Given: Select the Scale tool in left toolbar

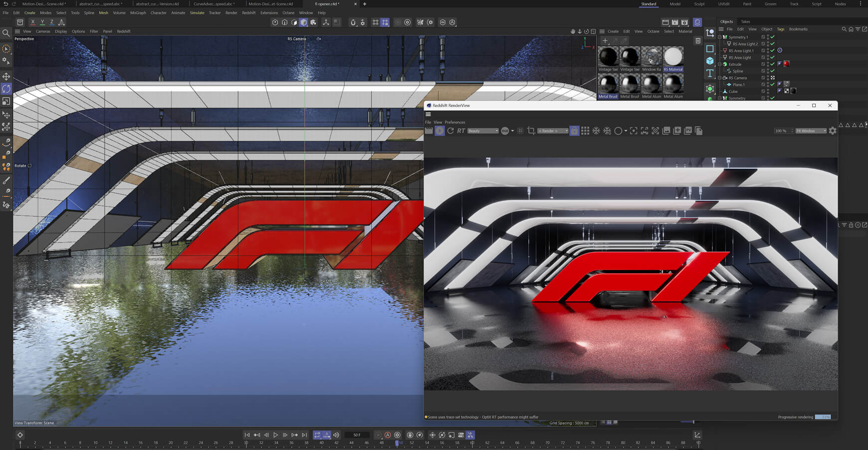Looking at the screenshot, I should click(6, 101).
